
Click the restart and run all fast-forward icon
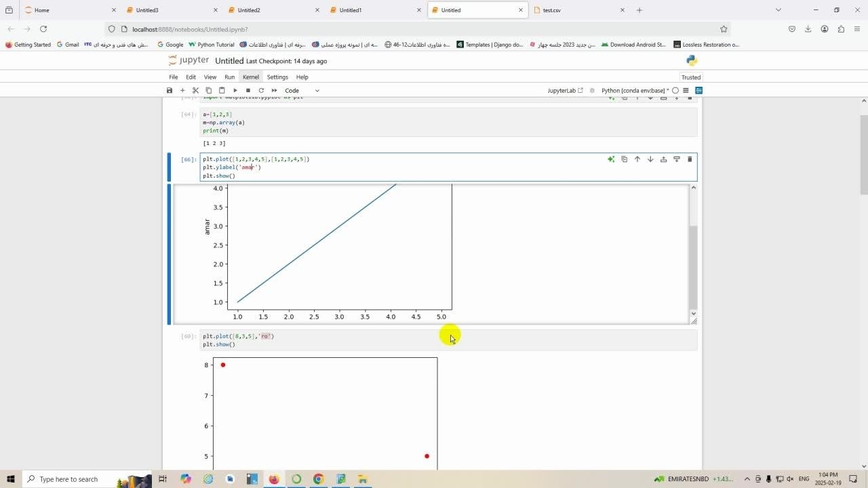point(275,91)
